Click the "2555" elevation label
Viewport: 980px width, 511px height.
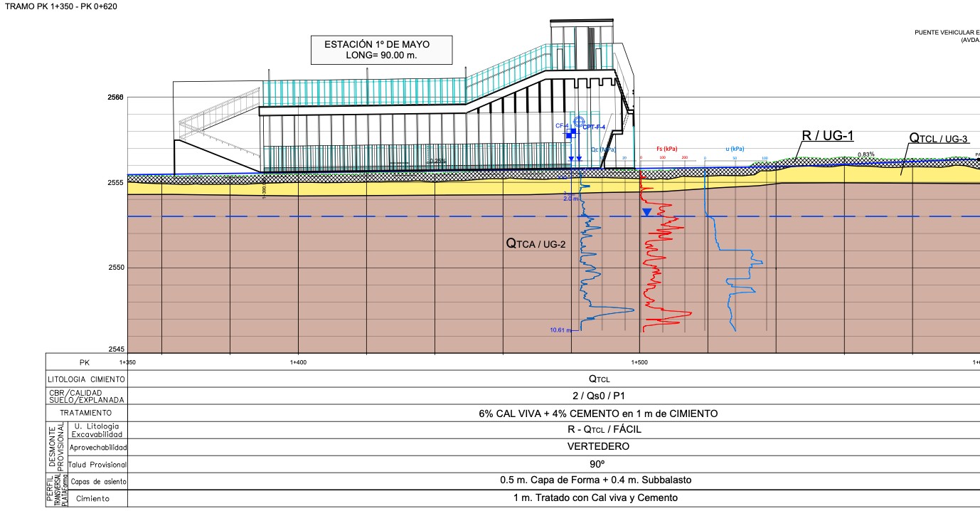[x=116, y=183]
